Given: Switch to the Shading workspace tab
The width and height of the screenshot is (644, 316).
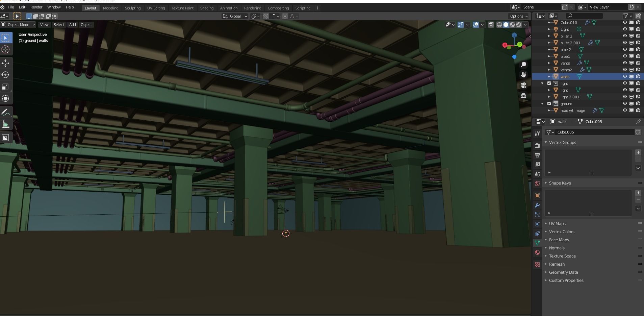Looking at the screenshot, I should tap(207, 8).
